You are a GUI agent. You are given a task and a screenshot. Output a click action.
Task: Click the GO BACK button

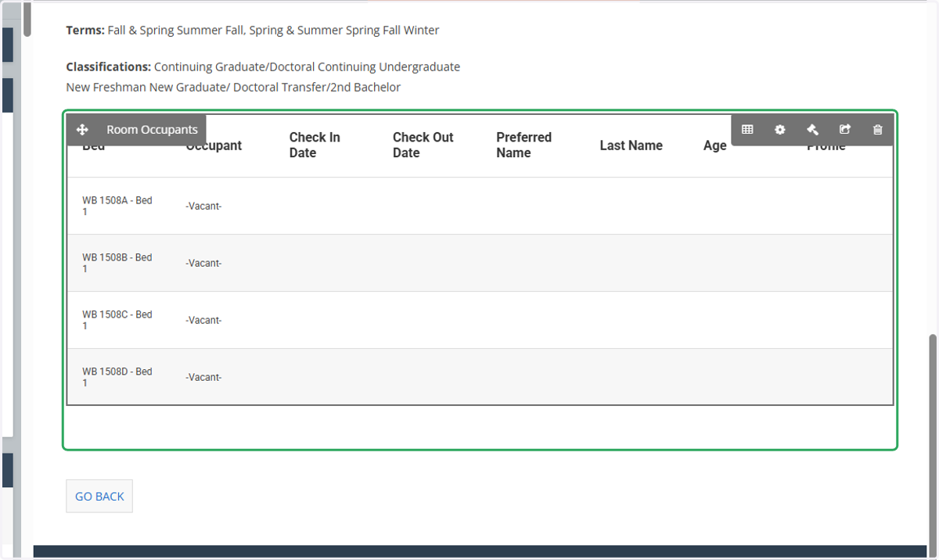pyautogui.click(x=99, y=496)
